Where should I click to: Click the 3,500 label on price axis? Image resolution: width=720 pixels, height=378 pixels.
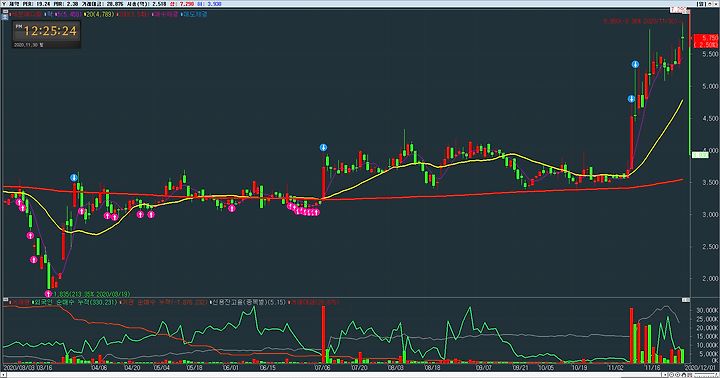pyautogui.click(x=710, y=183)
